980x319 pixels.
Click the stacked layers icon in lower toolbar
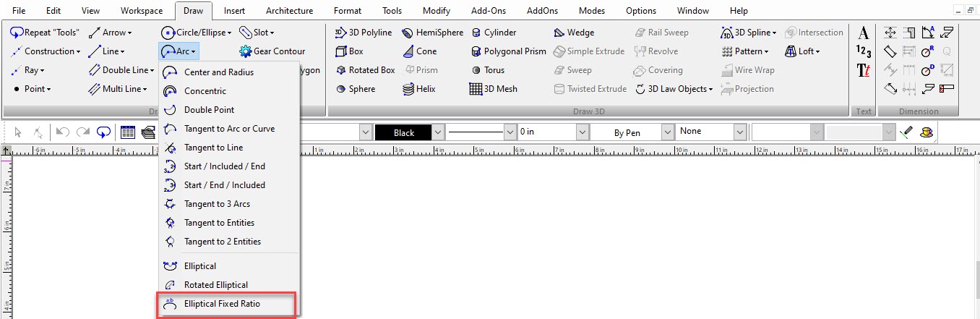pos(148,132)
